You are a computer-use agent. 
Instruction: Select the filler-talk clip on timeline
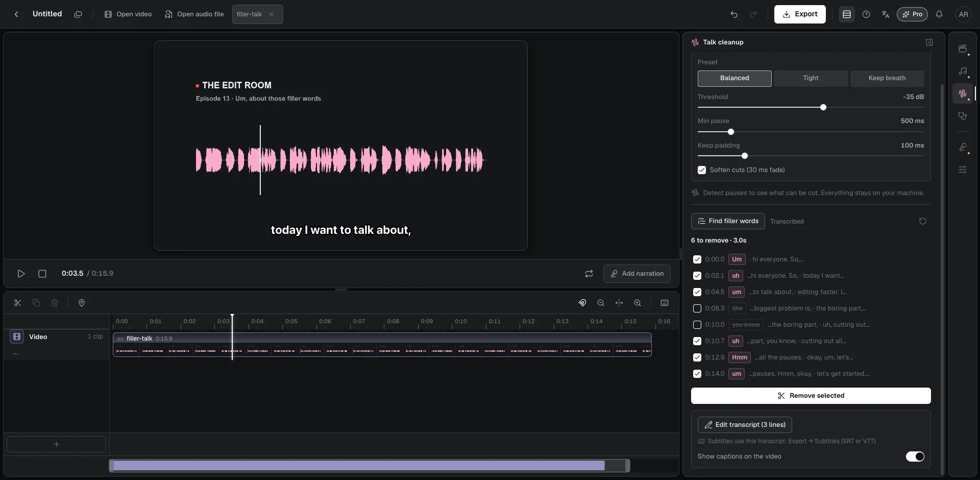tap(382, 345)
